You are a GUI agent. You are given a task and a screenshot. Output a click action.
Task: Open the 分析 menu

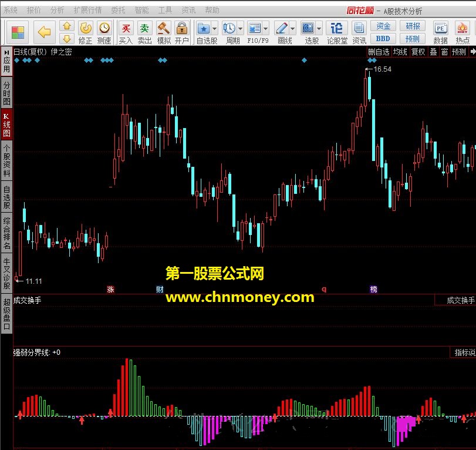point(57,11)
